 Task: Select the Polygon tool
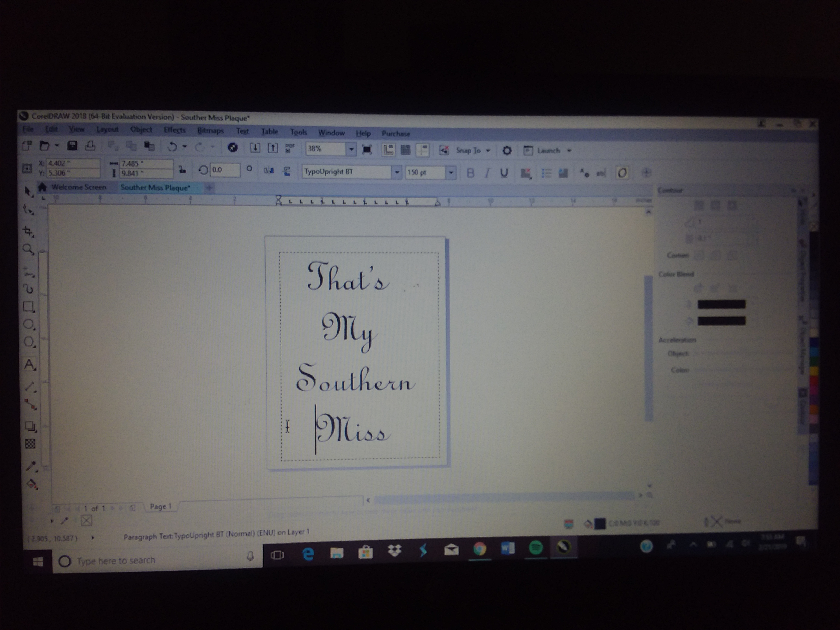[x=30, y=342]
